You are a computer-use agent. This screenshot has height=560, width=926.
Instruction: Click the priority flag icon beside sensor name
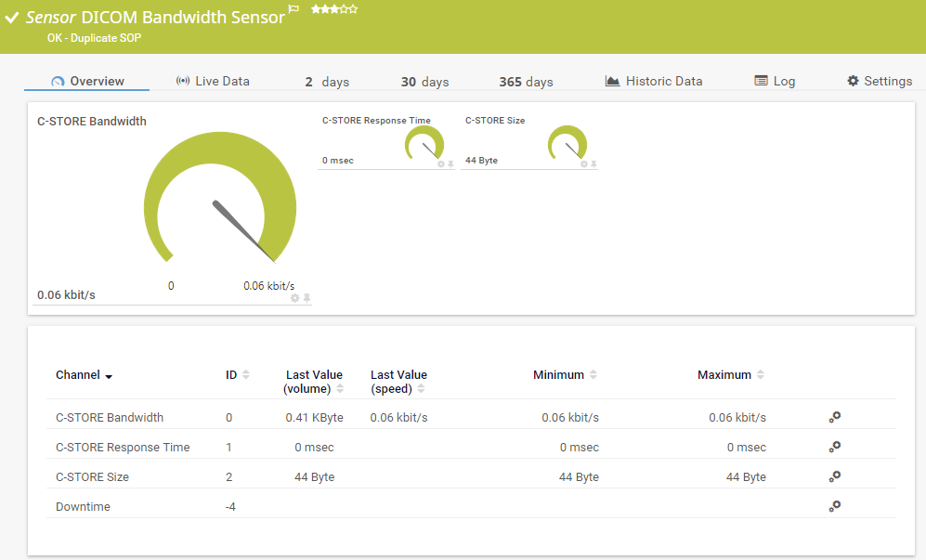[x=293, y=9]
